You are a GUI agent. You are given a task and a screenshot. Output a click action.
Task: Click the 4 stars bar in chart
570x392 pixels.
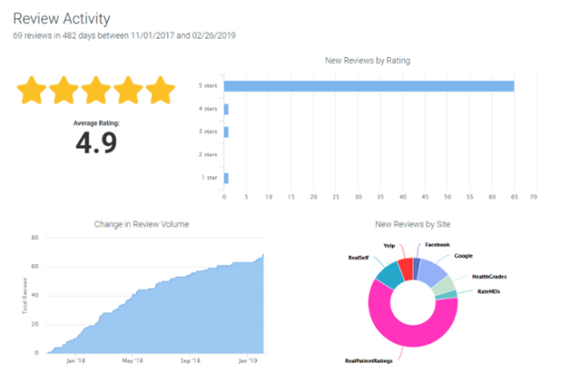point(226,109)
